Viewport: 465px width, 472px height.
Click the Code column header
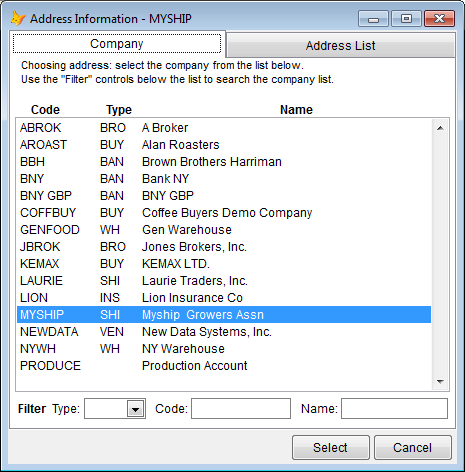tap(45, 110)
